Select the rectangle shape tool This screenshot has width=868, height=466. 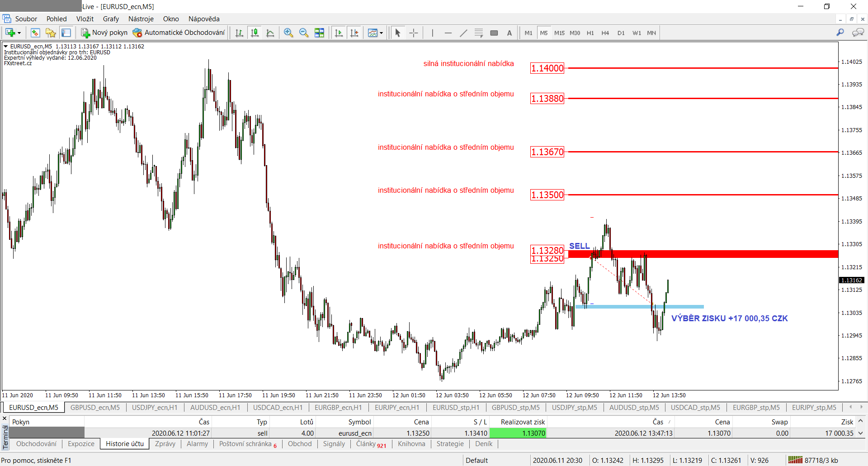tap(494, 33)
